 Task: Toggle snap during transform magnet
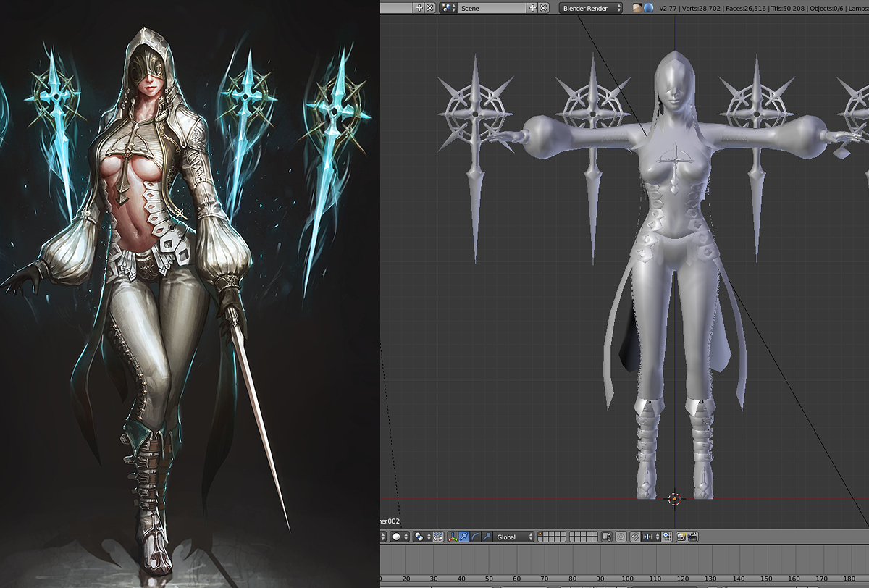coord(634,537)
